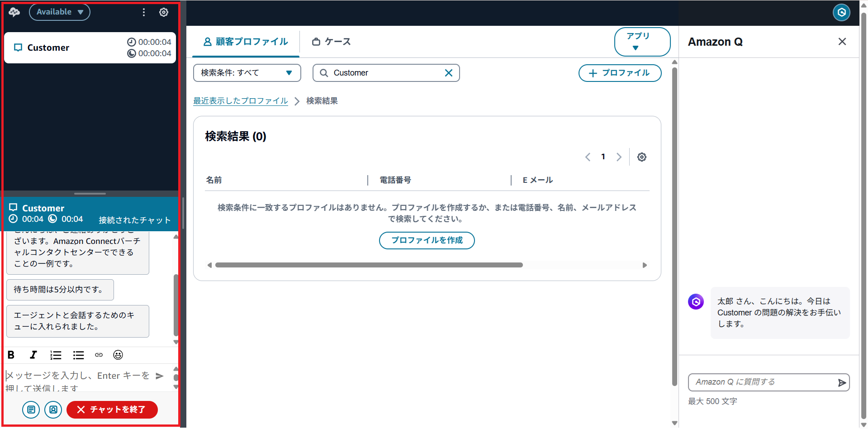
Task: Toggle bold formatting in chat editor
Action: tap(11, 355)
